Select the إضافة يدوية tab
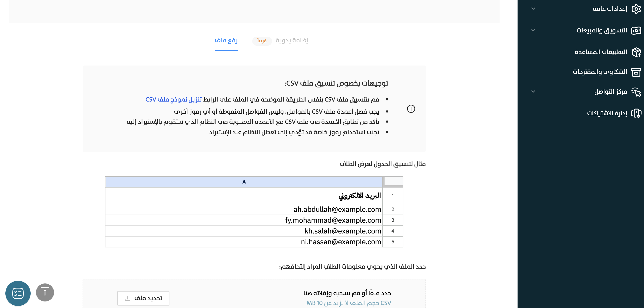The width and height of the screenshot is (644, 308). pos(291,41)
